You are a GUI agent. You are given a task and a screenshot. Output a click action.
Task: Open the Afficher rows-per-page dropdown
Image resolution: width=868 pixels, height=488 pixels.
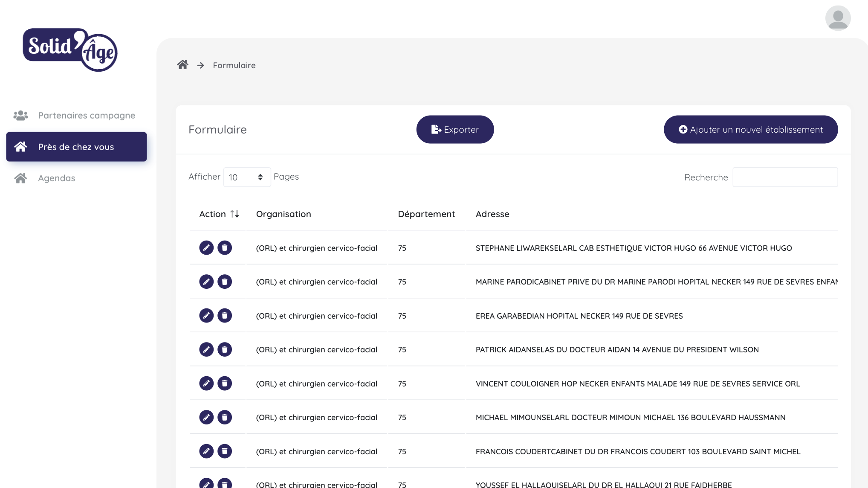pos(247,177)
